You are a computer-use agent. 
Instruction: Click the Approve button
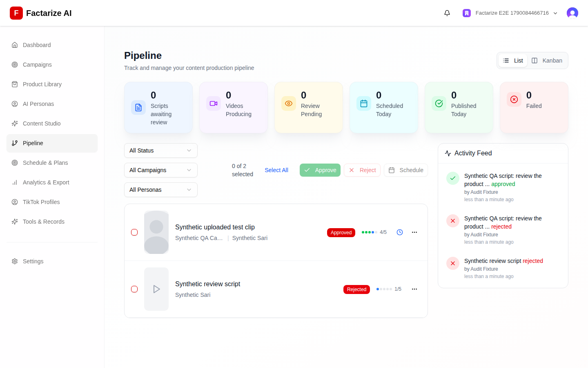coord(320,170)
